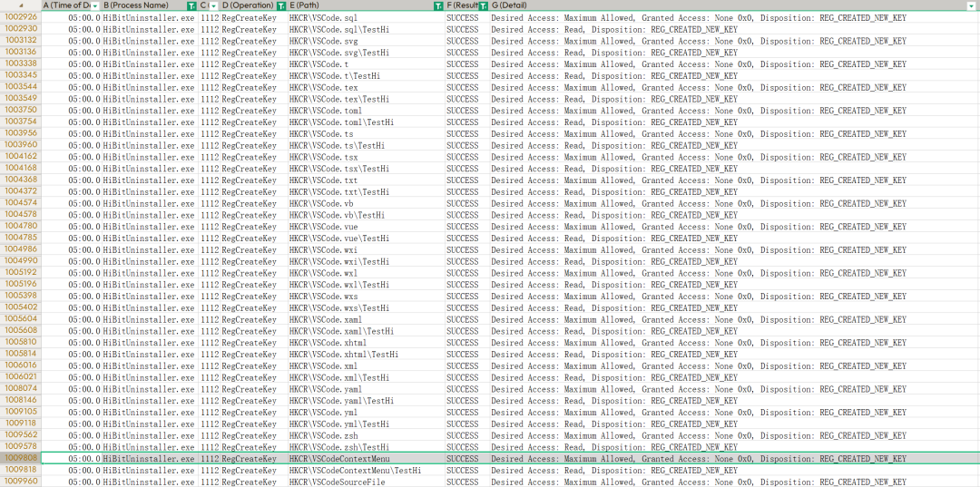Click the HKCR\VSCode.vb path cell

(x=367, y=203)
